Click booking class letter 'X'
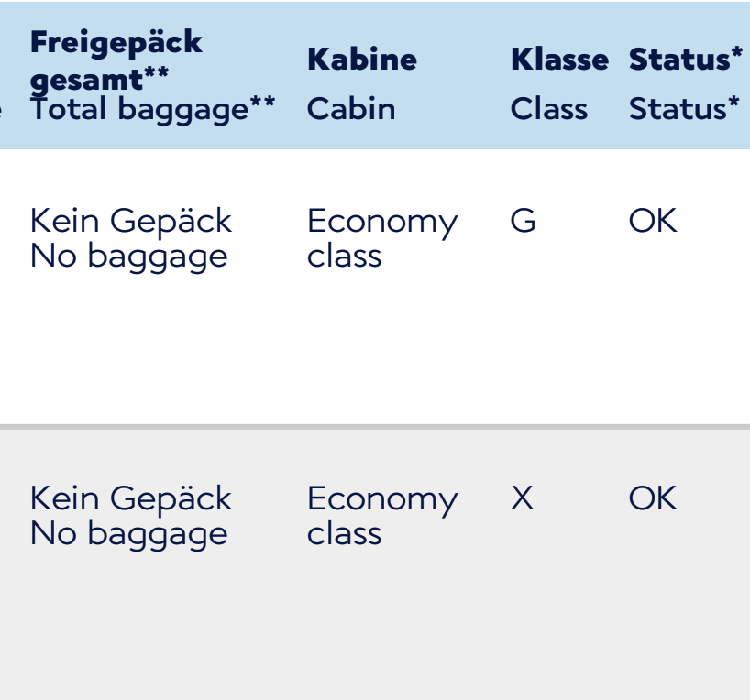Image resolution: width=750 pixels, height=700 pixels. pyautogui.click(x=522, y=498)
